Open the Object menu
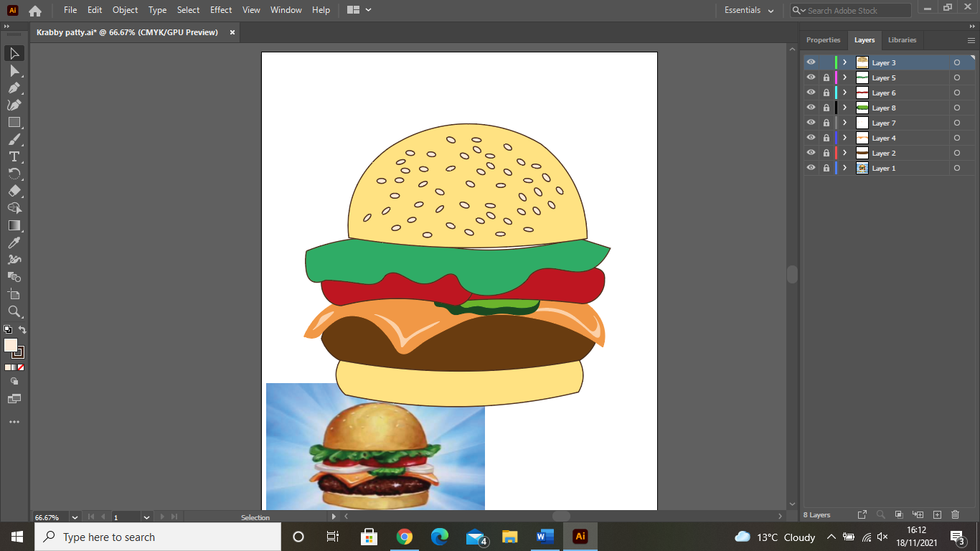The image size is (980, 551). [125, 10]
